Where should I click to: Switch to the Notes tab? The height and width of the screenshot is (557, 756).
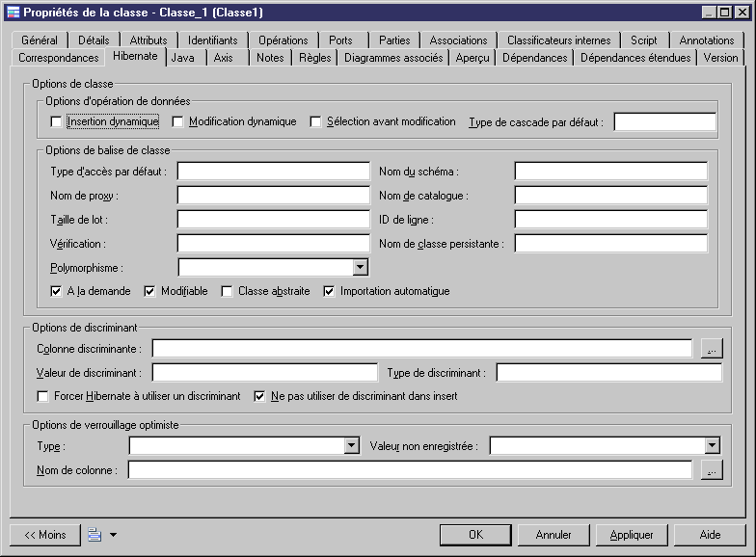click(270, 58)
